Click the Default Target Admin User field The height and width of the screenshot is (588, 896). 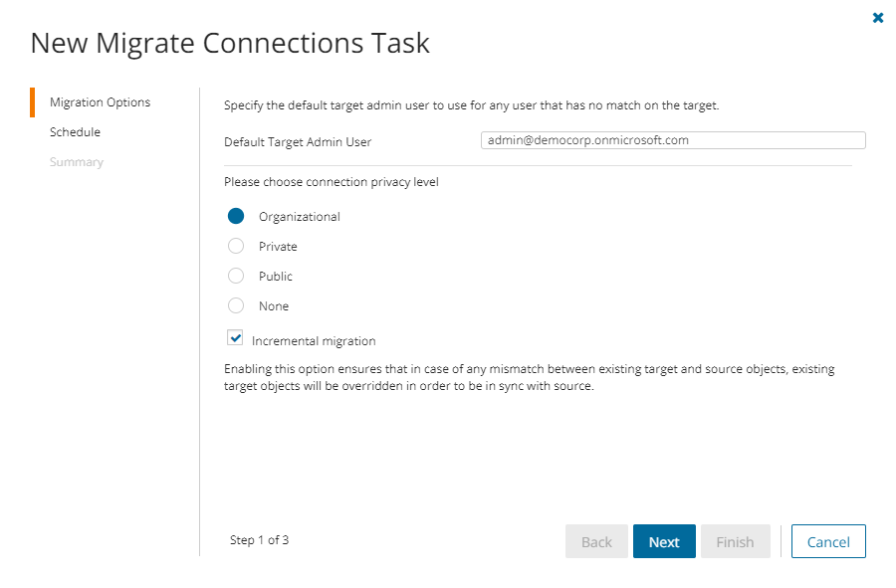(672, 140)
